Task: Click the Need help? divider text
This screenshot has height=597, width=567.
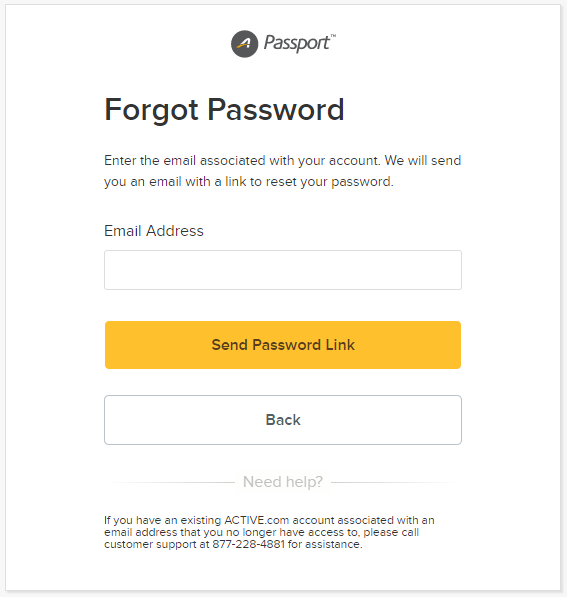Action: [283, 482]
